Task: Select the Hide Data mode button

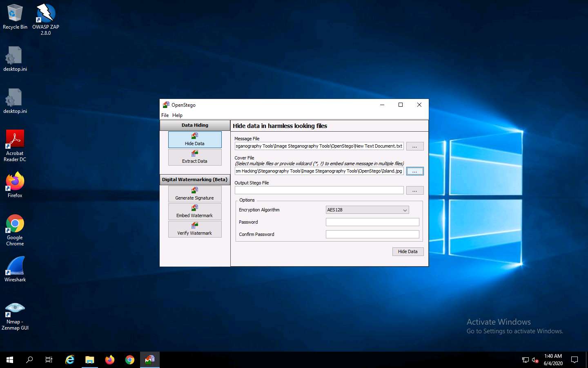Action: pos(195,139)
